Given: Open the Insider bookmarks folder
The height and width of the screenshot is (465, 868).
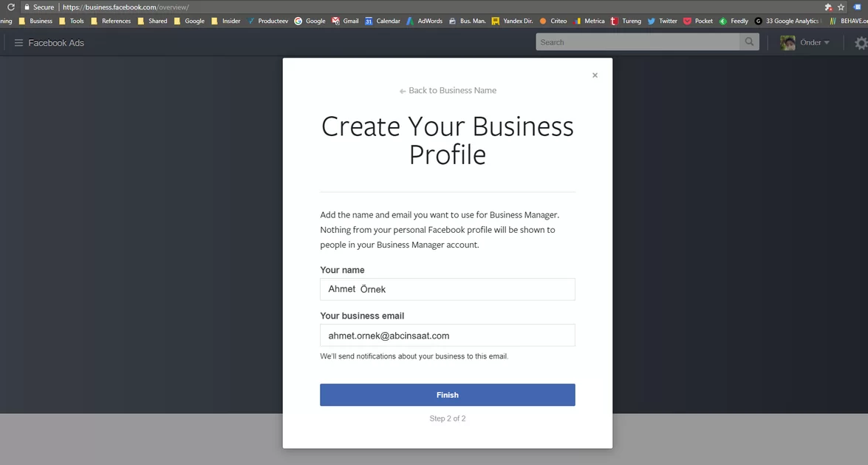Looking at the screenshot, I should 226,21.
